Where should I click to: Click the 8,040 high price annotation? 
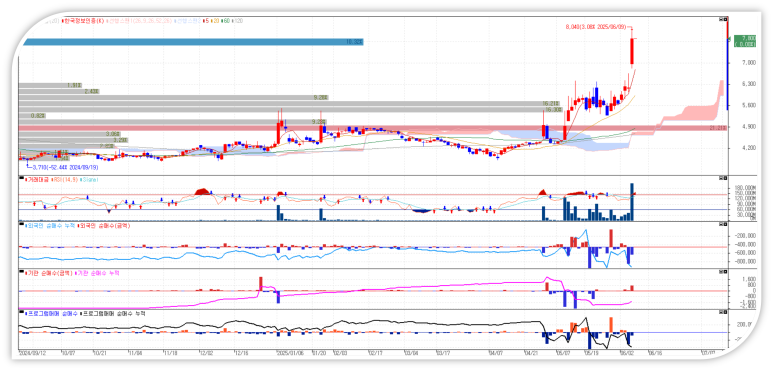(597, 27)
